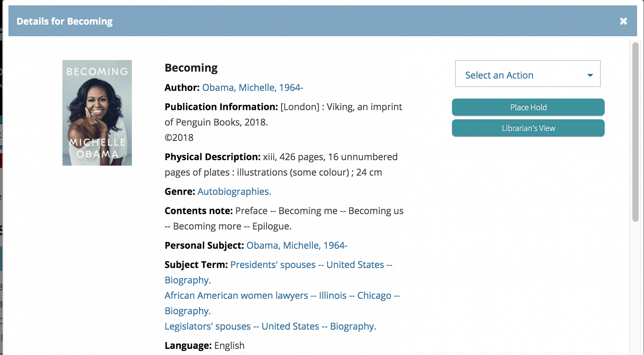Browse African American women lawyers subject link
The image size is (644, 355).
tap(282, 296)
